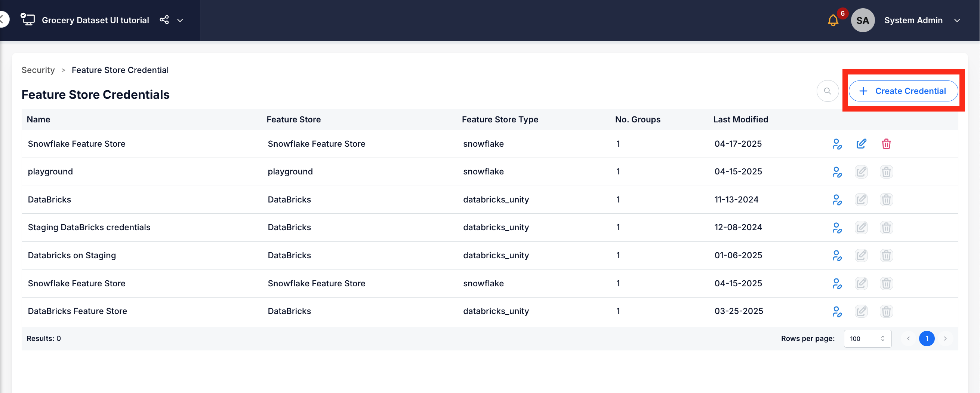This screenshot has width=980, height=393.
Task: Delete the first Snowflake Feature Store credential
Action: [886, 144]
